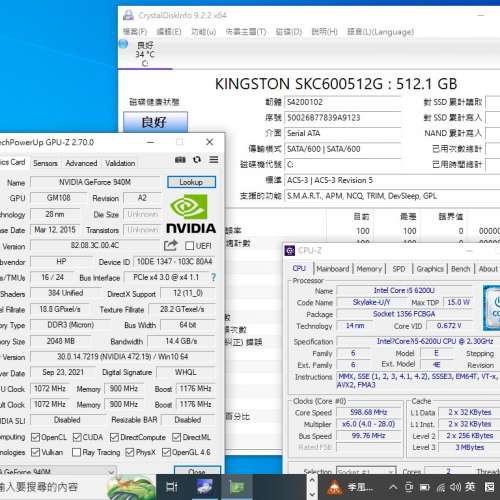The height and width of the screenshot is (500, 500).
Task: Click the NVIDIA logo in GPU-Z
Action: [191, 214]
